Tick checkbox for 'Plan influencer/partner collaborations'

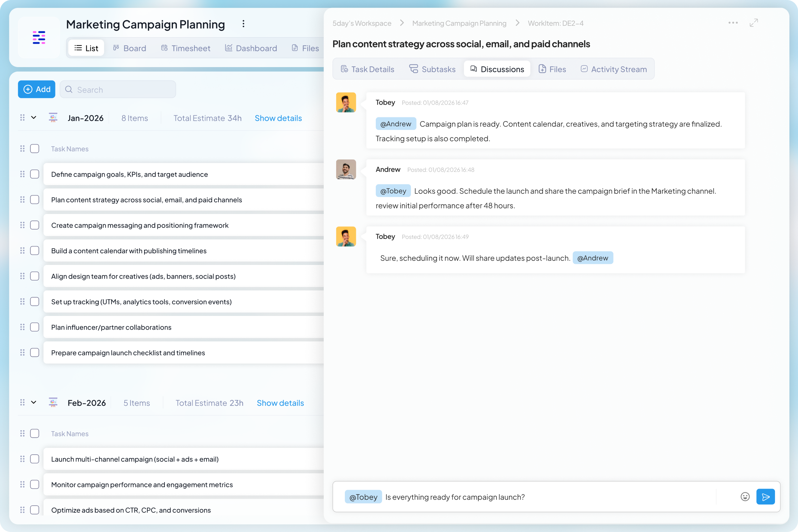click(35, 327)
